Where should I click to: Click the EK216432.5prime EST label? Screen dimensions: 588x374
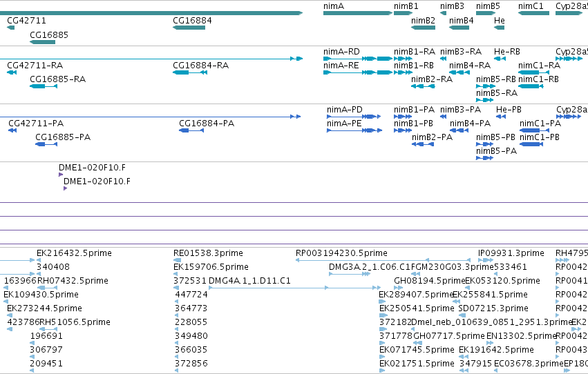click(x=74, y=253)
